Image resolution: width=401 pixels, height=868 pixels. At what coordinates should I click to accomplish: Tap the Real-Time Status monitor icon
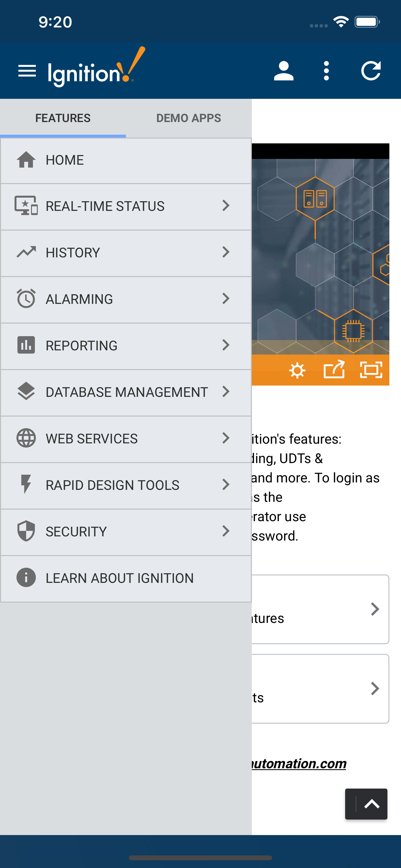point(26,206)
